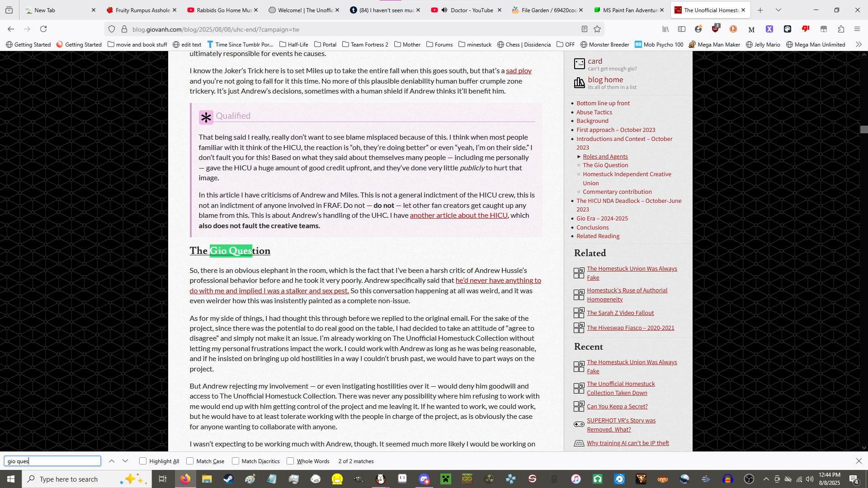The width and height of the screenshot is (868, 488).
Task: Open Can You Keep a Secret? link
Action: 617,406
